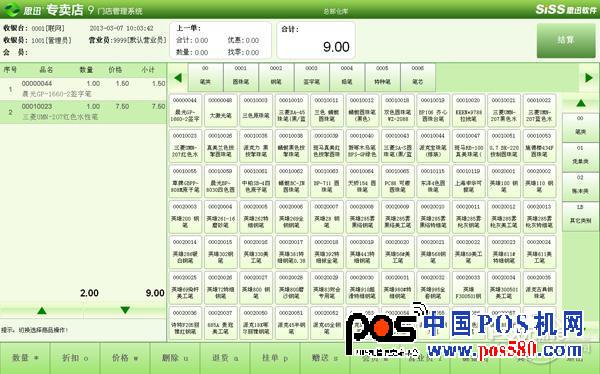Click the left arrow beside category tabs

[178, 78]
